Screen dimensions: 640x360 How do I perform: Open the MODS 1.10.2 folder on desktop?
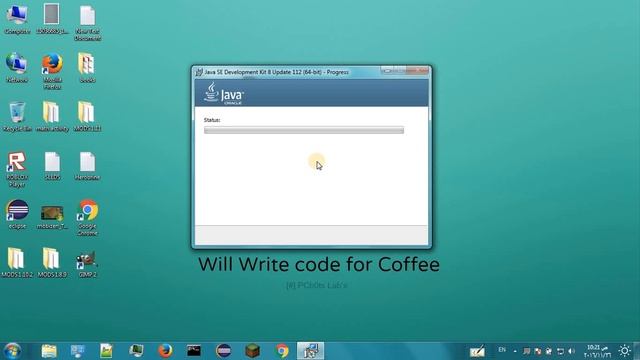point(17,262)
